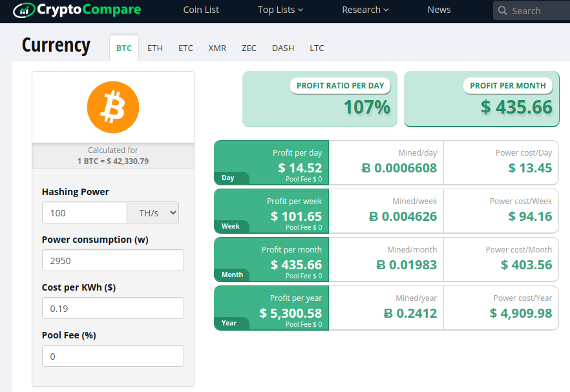Click the $ 4,909.98 power cost per year
This screenshot has height=392, width=570.
click(x=521, y=313)
